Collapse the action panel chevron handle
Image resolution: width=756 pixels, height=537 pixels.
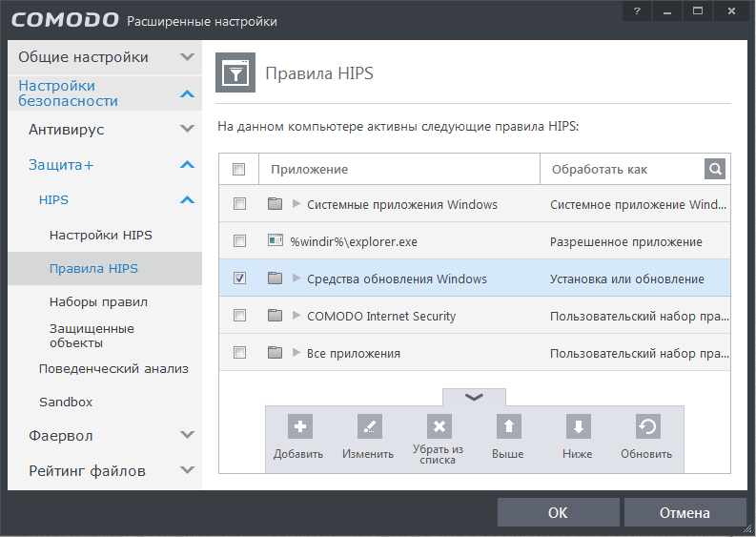[474, 397]
